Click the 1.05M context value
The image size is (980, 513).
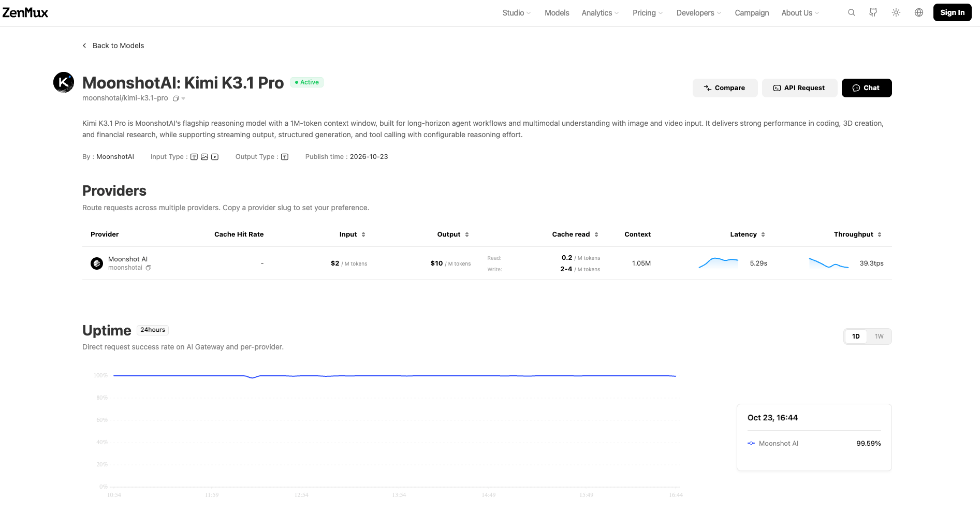click(x=641, y=263)
